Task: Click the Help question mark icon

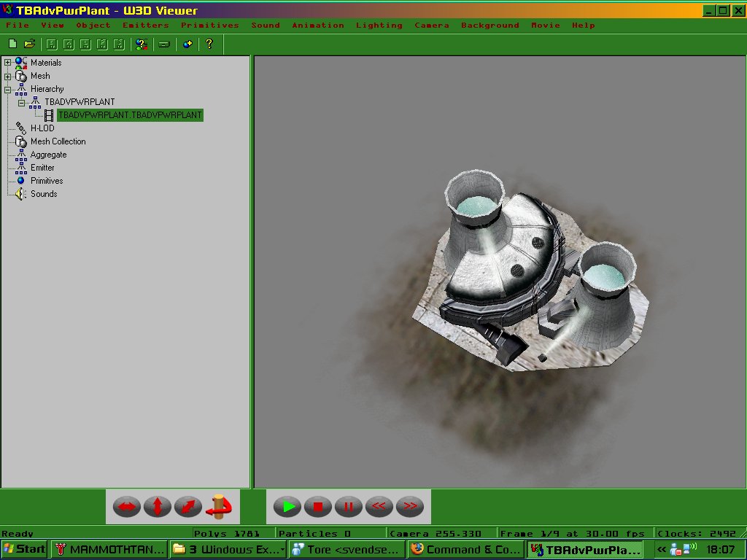Action: (209, 44)
